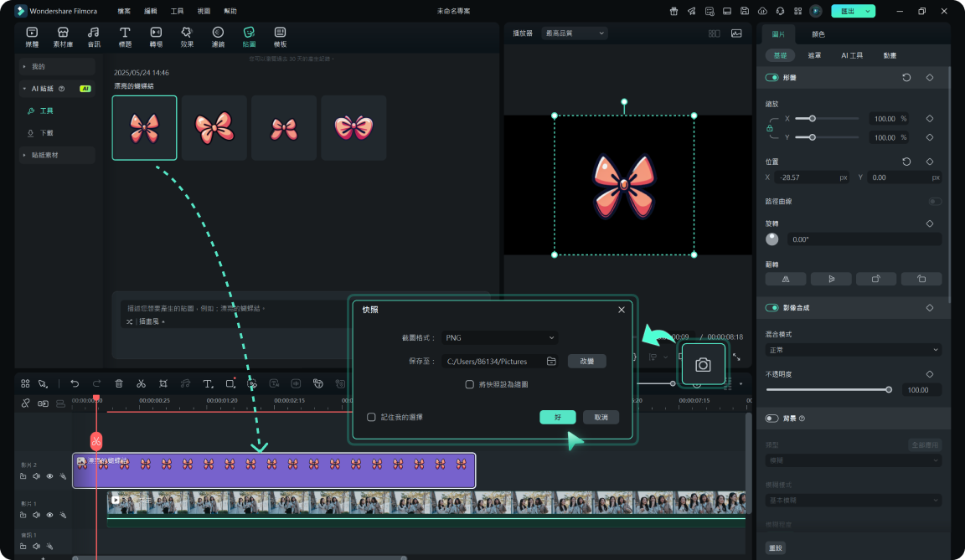965x560 pixels.
Task: Click the camera snapshot icon
Action: click(703, 364)
